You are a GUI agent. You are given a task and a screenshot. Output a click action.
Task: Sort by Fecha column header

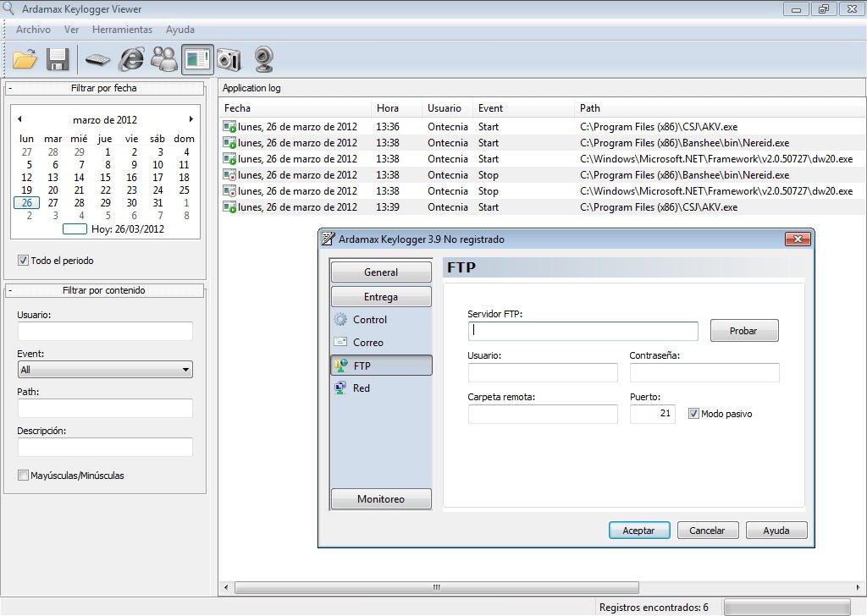tap(295, 107)
